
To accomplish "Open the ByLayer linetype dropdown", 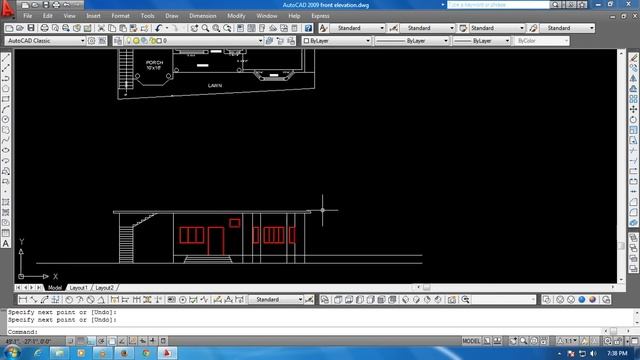I will [x=445, y=41].
